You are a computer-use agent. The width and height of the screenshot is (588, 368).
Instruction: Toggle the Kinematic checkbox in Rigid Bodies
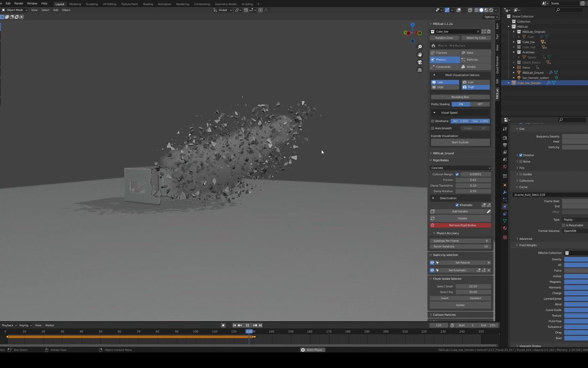458,205
